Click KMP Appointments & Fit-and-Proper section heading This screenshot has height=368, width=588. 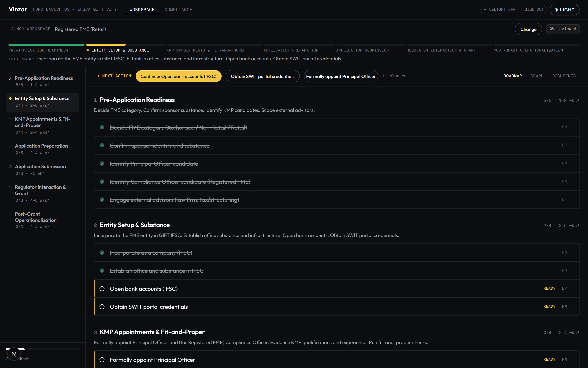[152, 332]
